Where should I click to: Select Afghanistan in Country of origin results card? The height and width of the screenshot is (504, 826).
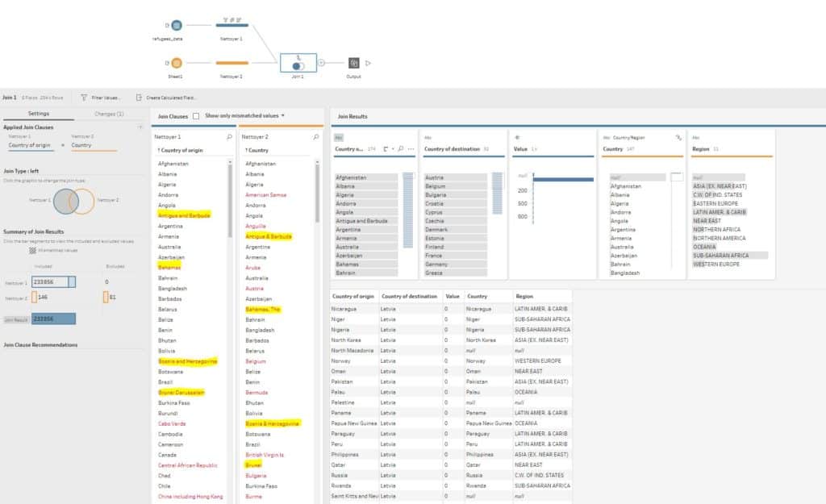pyautogui.click(x=366, y=177)
